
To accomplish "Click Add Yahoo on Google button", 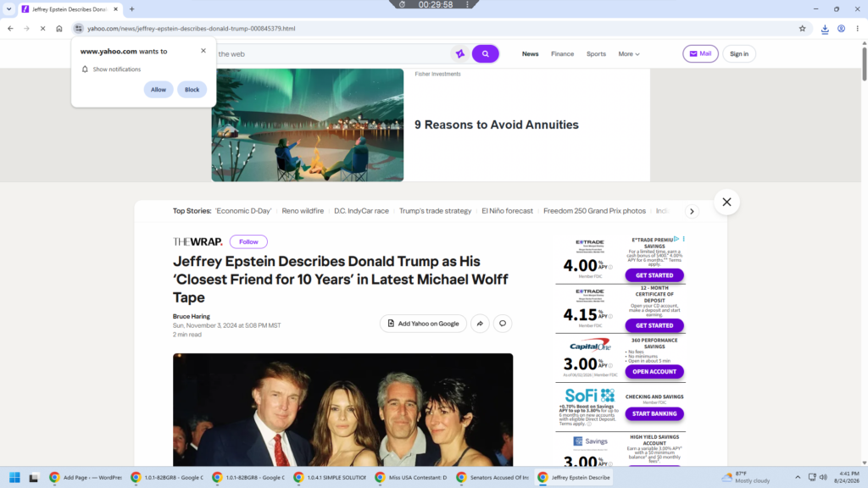I will [423, 324].
